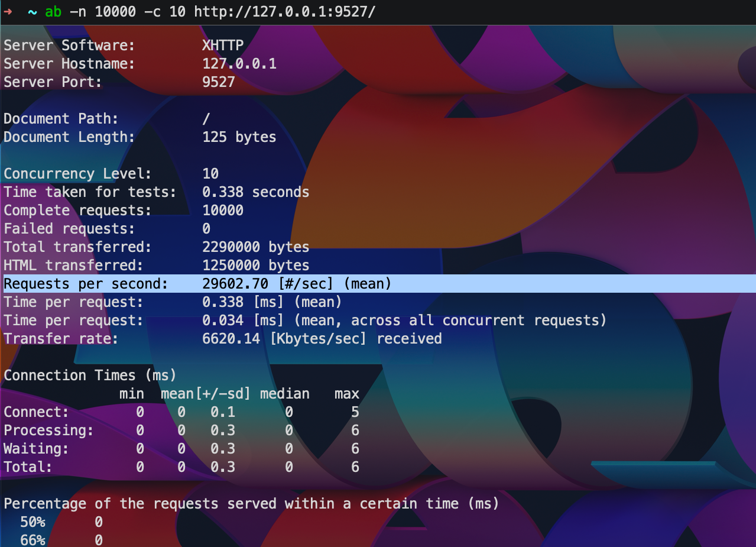Click the Document Length value 125 bytes

[239, 137]
